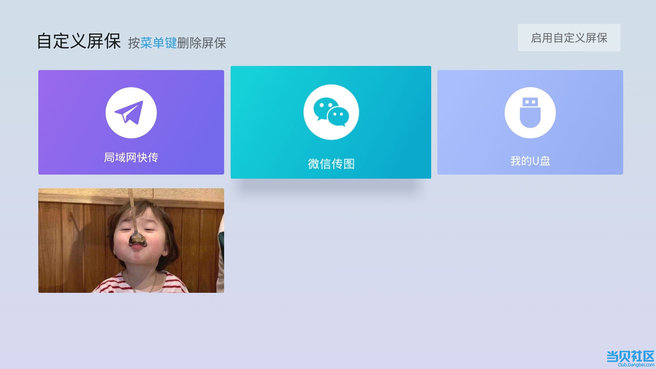The width and height of the screenshot is (656, 369).
Task: Click the 删除屏保 hint text
Action: pos(202,43)
